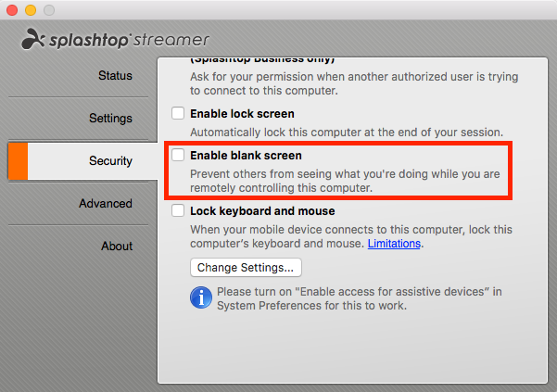557x392 pixels.
Task: Click the Lock keyboard and mouse label
Action: pos(262,211)
